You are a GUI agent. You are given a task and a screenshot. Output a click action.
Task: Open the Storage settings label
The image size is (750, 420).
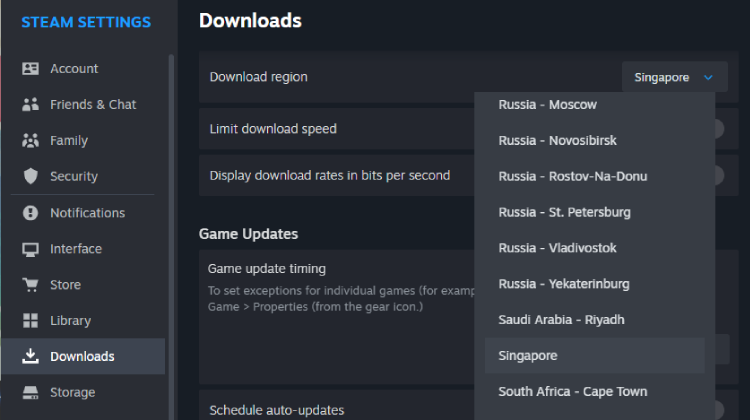73,392
